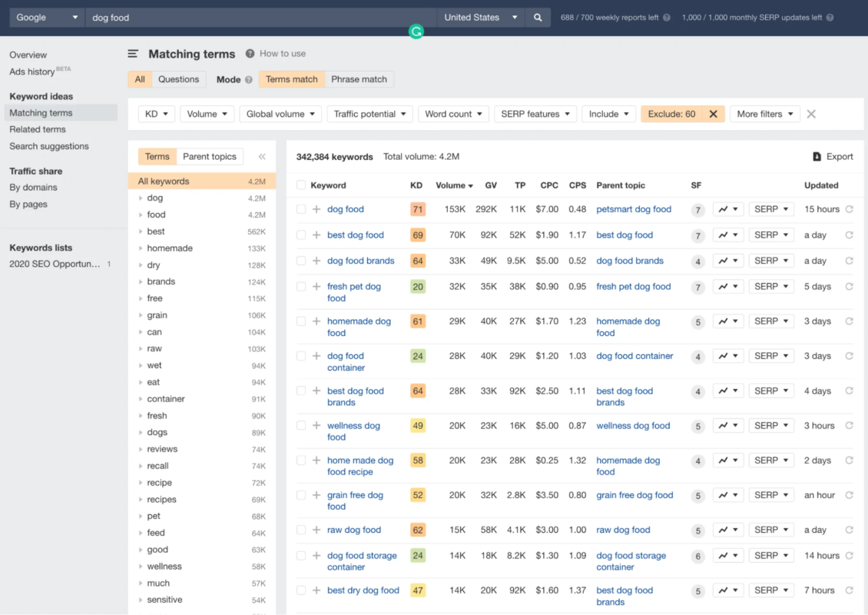Expand the homemade term in Terms list
Screen dimensions: 868x615
[141, 249]
